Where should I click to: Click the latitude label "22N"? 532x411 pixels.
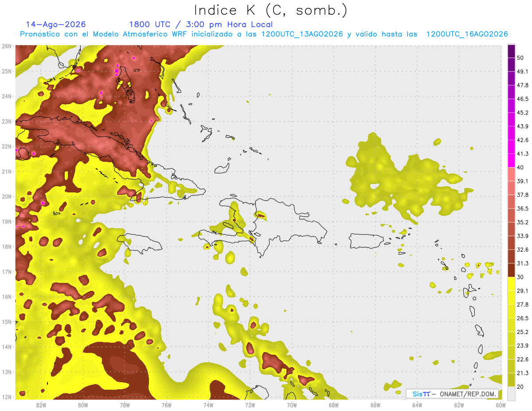(x=7, y=146)
